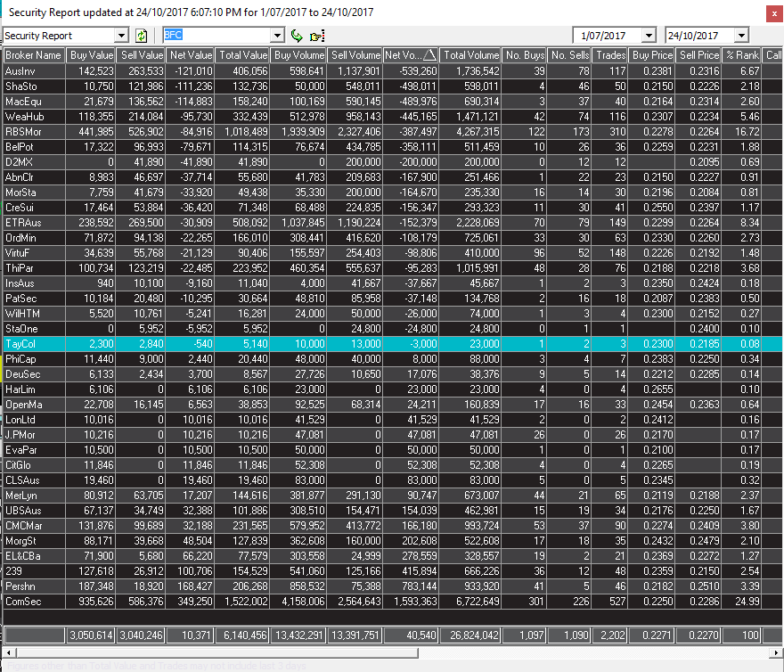Click the horizontal scrollbar right arrow
784x672 pixels.
[x=777, y=652]
